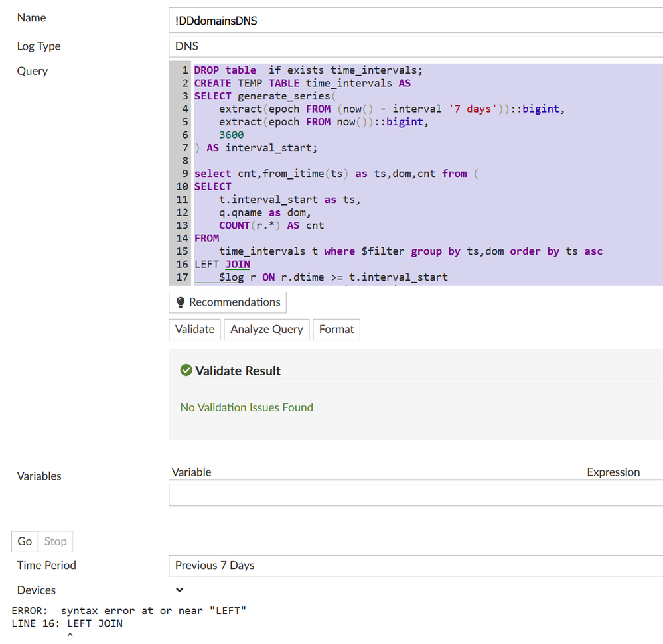Open the Time Period dropdown

(415, 566)
